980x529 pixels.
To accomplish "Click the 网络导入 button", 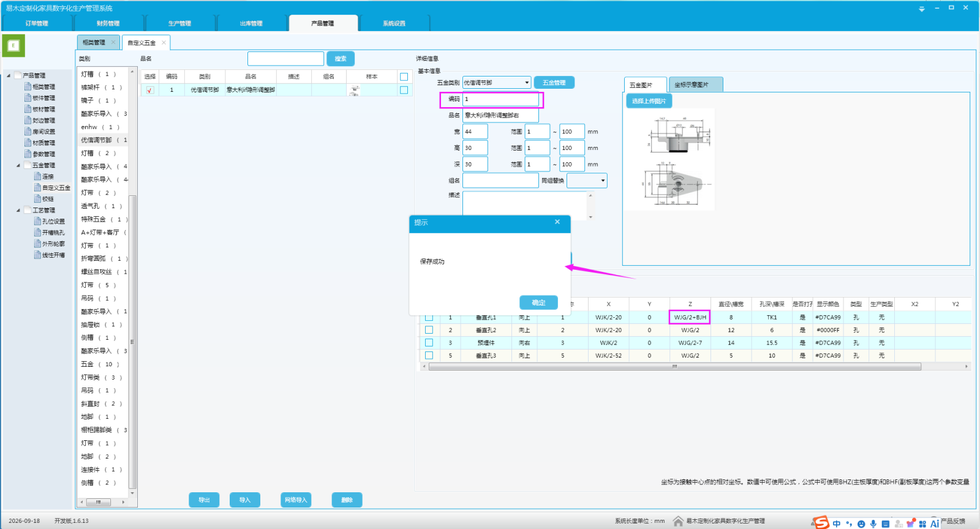I will [x=296, y=500].
